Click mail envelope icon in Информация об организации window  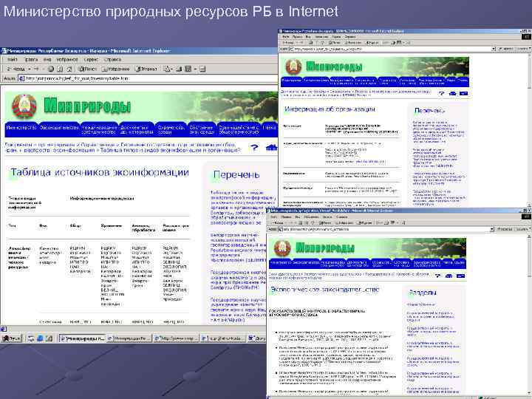(x=463, y=93)
